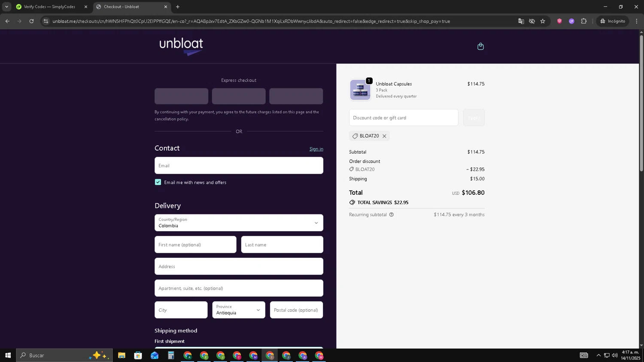Open the browser extensions puzzle icon

pos(584,21)
